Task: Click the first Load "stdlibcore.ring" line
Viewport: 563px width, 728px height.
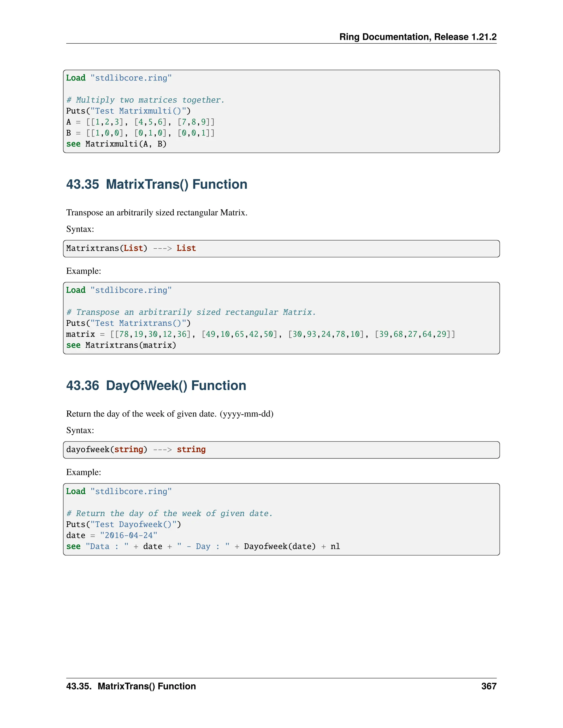Action: [x=119, y=78]
